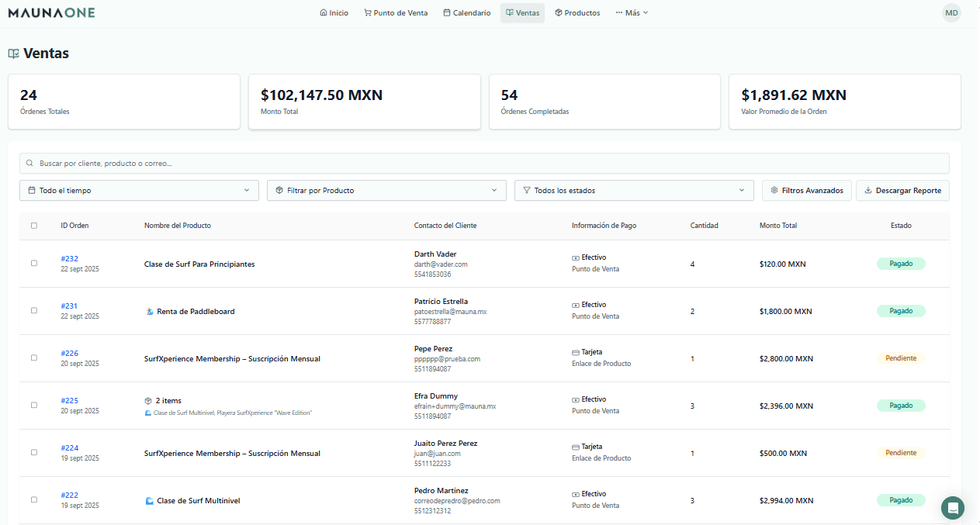Screen dimensions: 980x525
Task: Click the Contacto del Cliente column header
Action: pyautogui.click(x=445, y=226)
